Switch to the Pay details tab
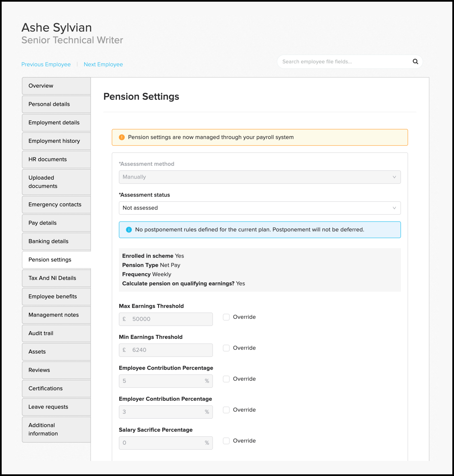The image size is (454, 476). [56, 223]
